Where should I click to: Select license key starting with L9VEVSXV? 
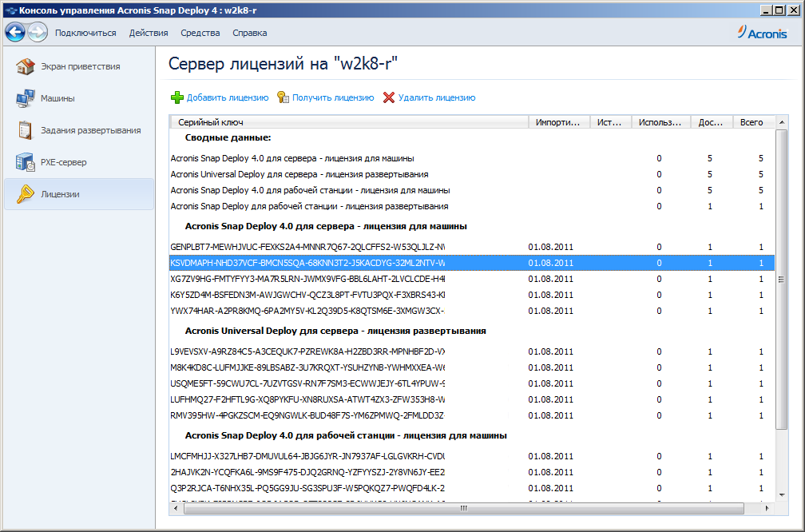click(x=472, y=351)
